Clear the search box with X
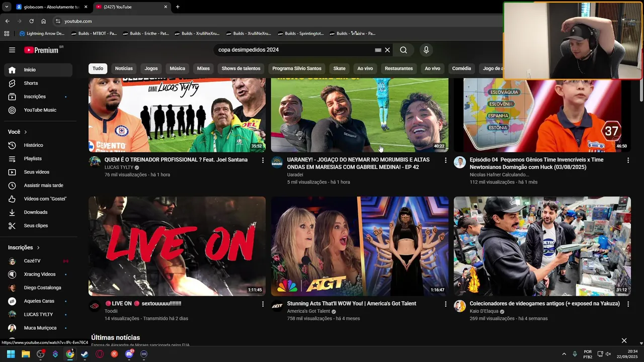Image resolution: width=644 pixels, height=362 pixels. pyautogui.click(x=387, y=50)
